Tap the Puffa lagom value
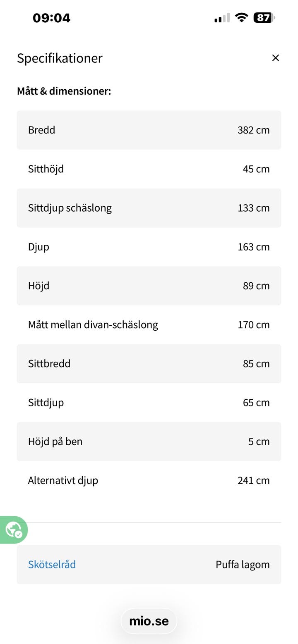The image size is (298, 644). 243,564
